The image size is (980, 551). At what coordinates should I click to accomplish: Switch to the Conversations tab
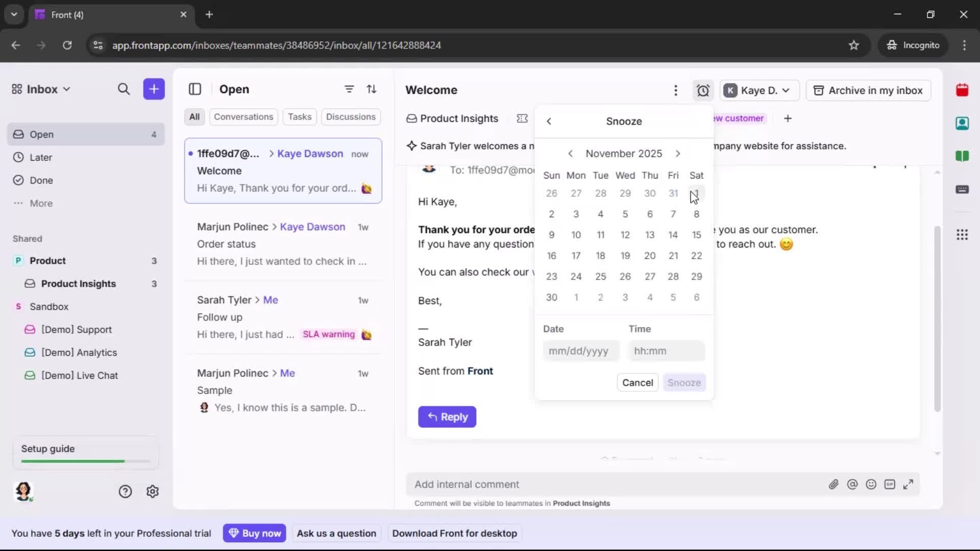point(243,117)
